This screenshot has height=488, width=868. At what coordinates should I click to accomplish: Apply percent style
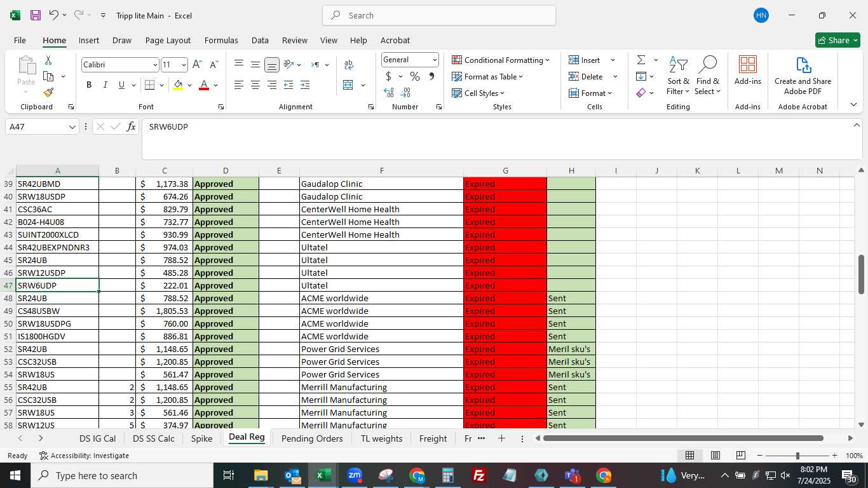click(x=415, y=76)
